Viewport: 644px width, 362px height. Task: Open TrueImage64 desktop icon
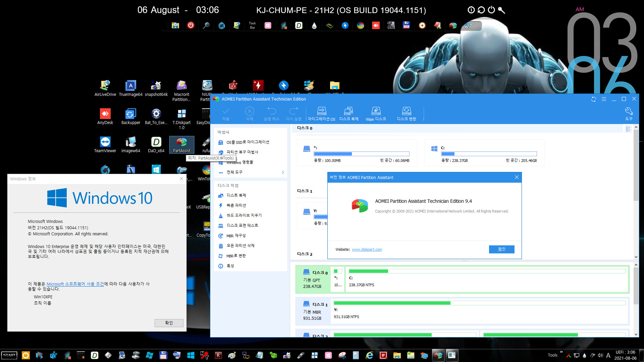click(x=130, y=88)
